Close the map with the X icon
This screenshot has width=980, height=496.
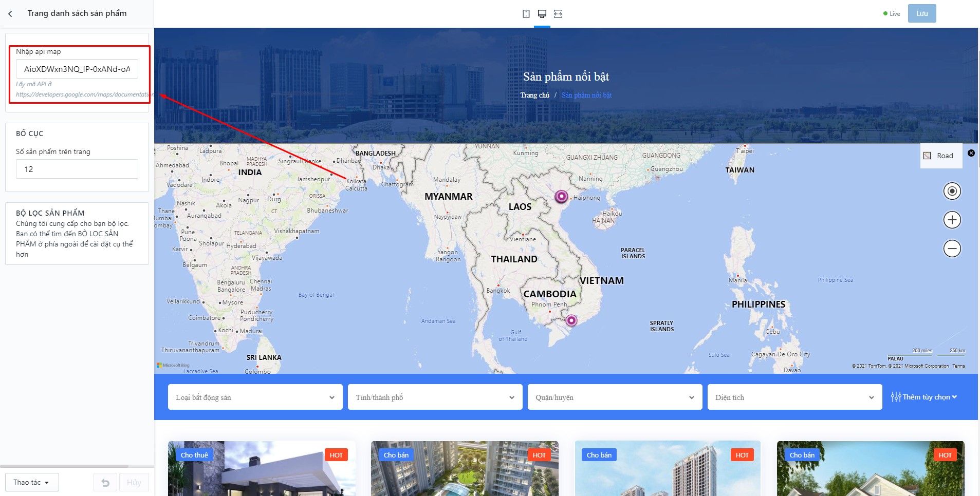pyautogui.click(x=971, y=153)
